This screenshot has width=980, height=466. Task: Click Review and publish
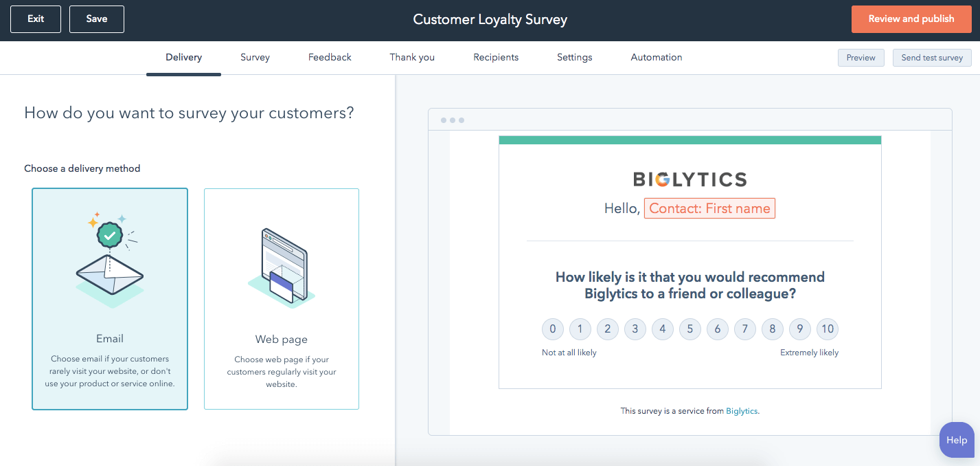[911, 19]
